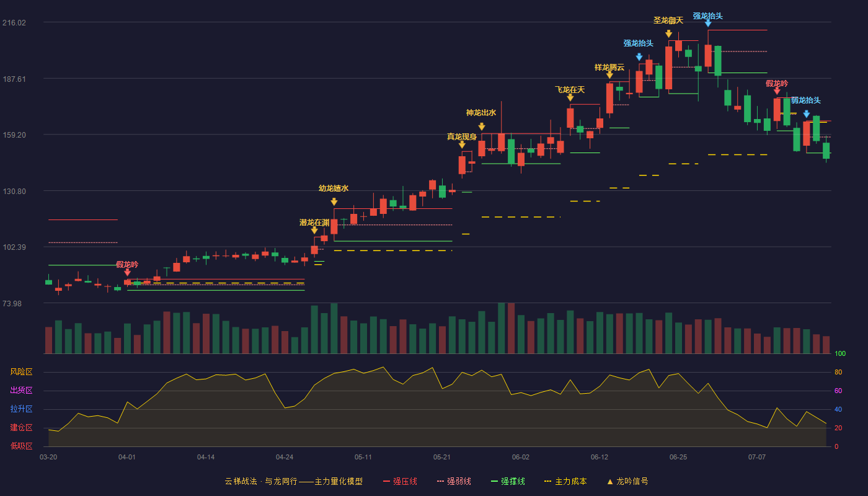Click the blue 40 indicator scale value
The width and height of the screenshot is (868, 496).
[x=838, y=409]
